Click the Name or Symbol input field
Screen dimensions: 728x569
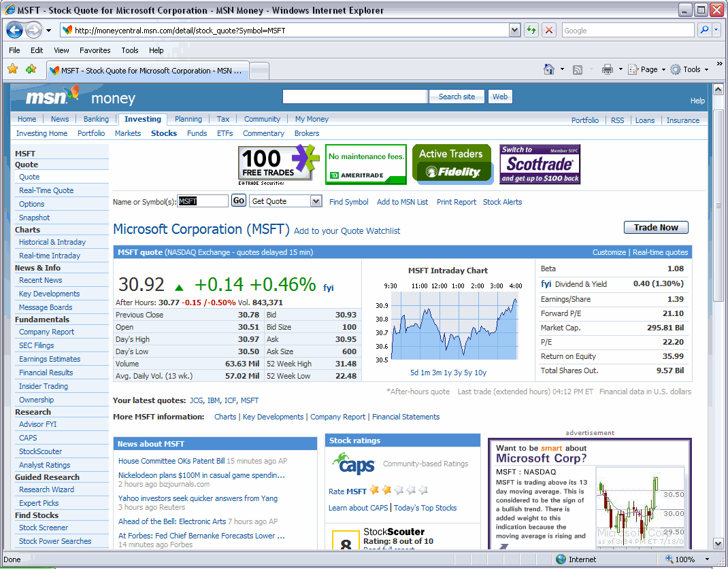pos(203,201)
